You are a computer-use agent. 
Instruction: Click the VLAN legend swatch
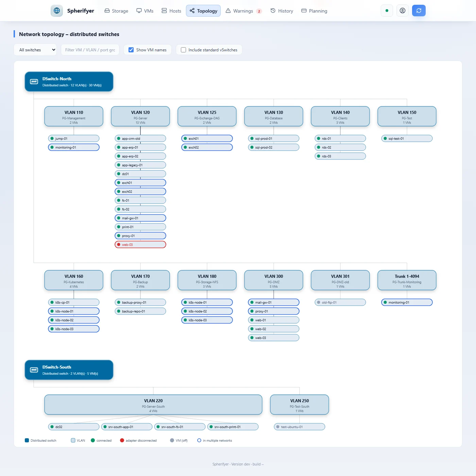pyautogui.click(x=73, y=440)
